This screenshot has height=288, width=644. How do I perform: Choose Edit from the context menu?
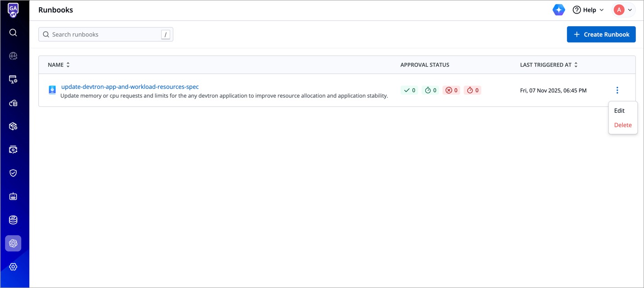tap(619, 110)
